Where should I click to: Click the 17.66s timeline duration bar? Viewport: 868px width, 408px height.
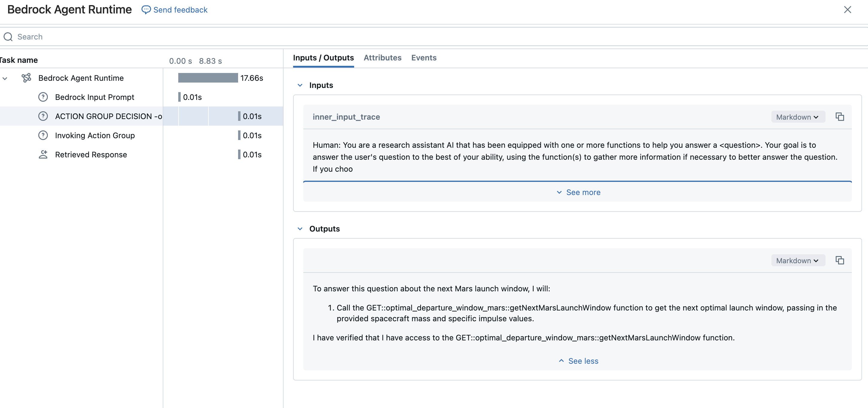pos(208,78)
